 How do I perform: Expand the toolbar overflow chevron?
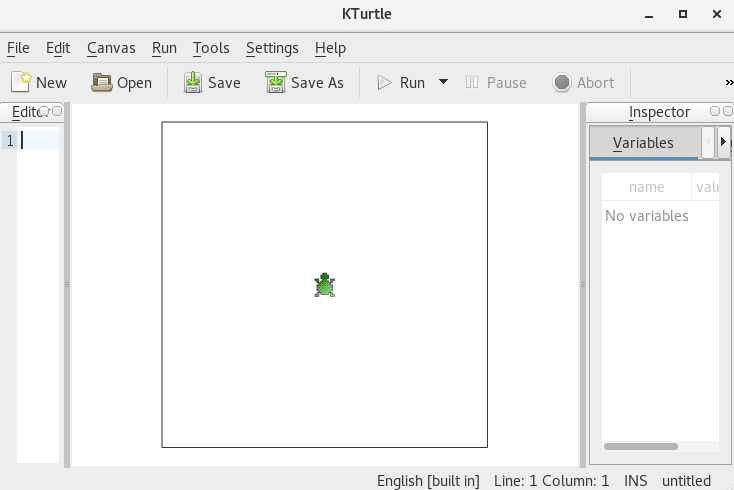coord(728,83)
